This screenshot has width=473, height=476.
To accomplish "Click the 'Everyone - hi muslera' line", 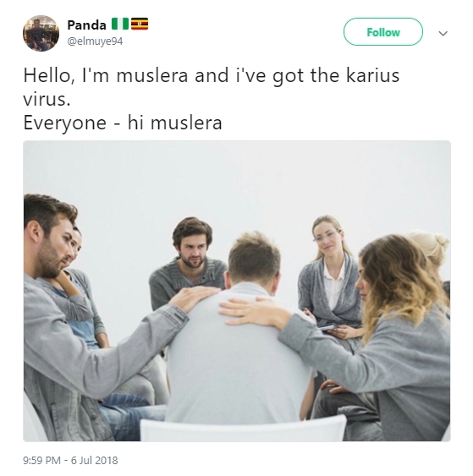I will [123, 123].
